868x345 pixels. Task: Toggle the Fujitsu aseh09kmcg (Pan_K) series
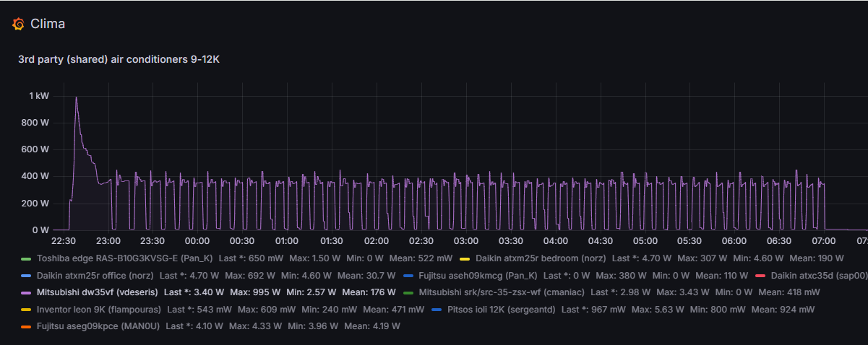click(478, 276)
